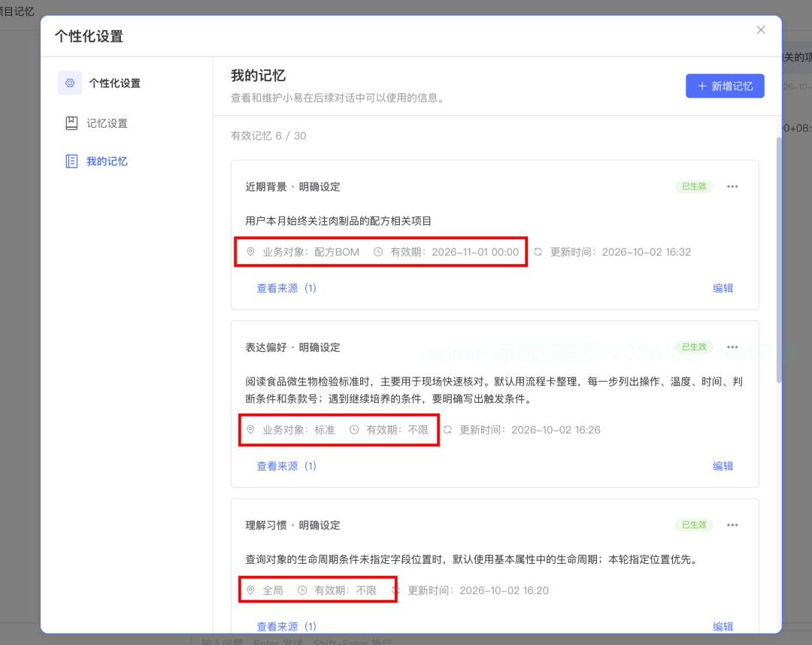This screenshot has height=645, width=812.
Task: Click the 有效记忆 6 / 30 counter
Action: tap(268, 135)
